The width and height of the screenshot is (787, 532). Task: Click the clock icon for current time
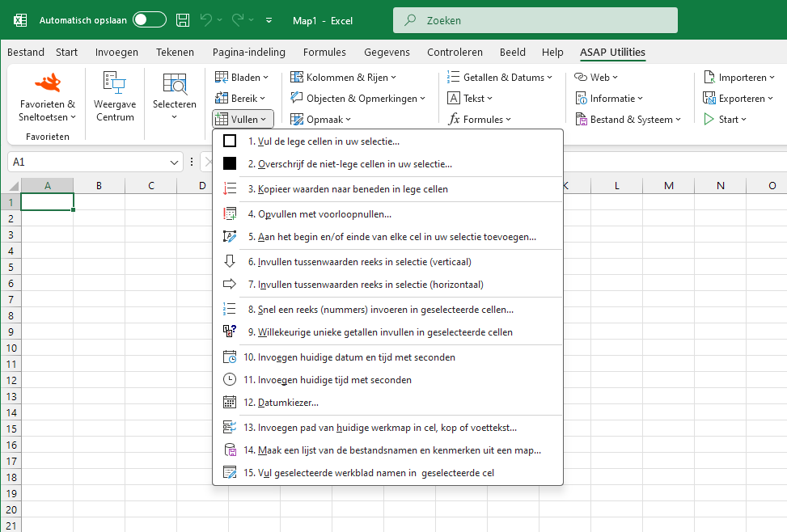[x=230, y=380]
